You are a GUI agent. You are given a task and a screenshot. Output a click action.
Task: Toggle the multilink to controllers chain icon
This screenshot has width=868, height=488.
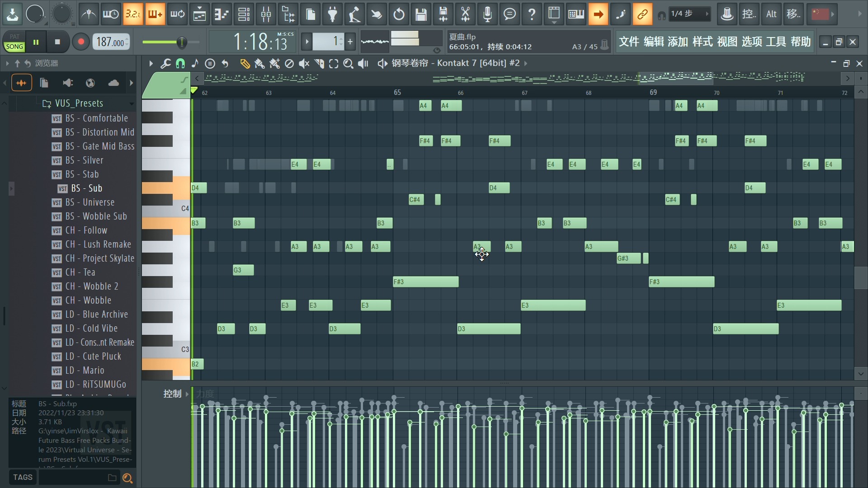pyautogui.click(x=642, y=14)
